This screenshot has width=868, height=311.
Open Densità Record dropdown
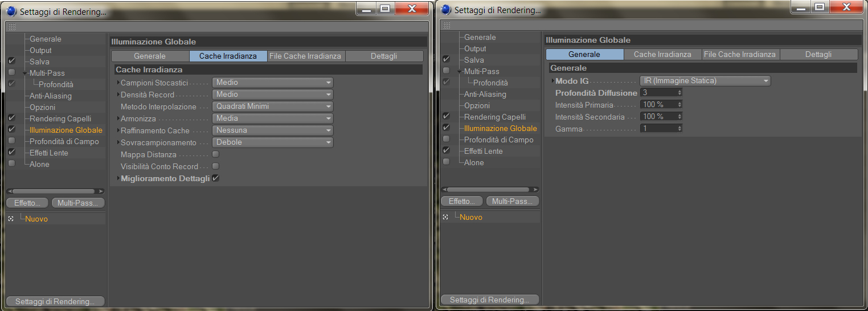click(273, 95)
